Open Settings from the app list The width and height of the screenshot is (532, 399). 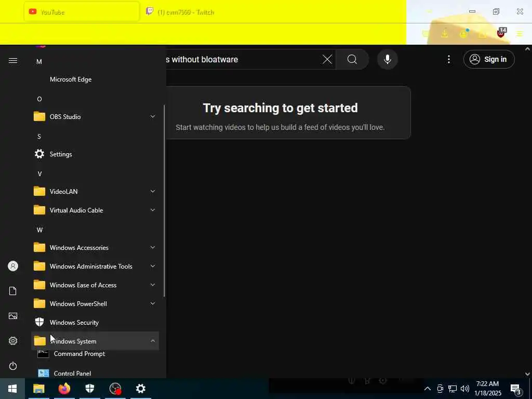tap(95, 154)
